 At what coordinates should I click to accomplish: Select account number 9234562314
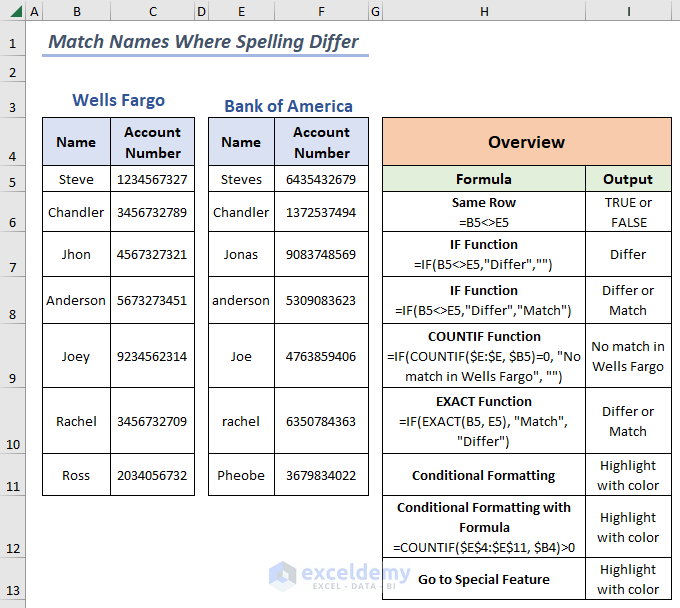tap(152, 356)
